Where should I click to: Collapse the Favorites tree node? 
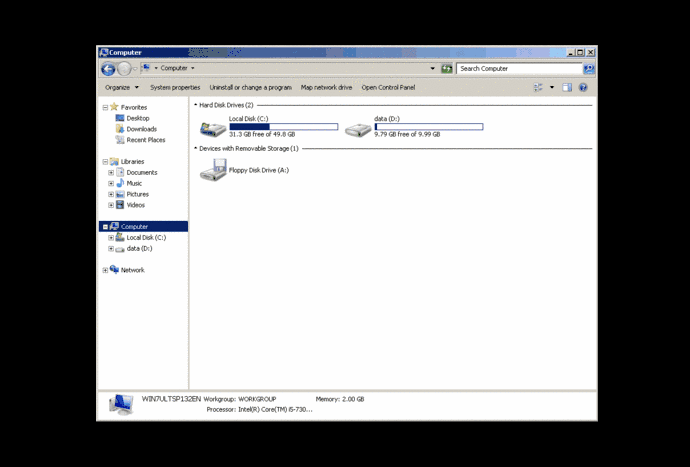pyautogui.click(x=105, y=107)
